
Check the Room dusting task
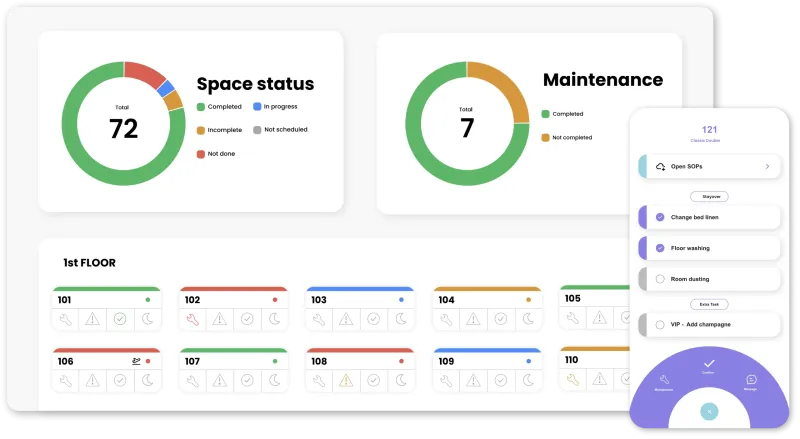tap(660, 279)
